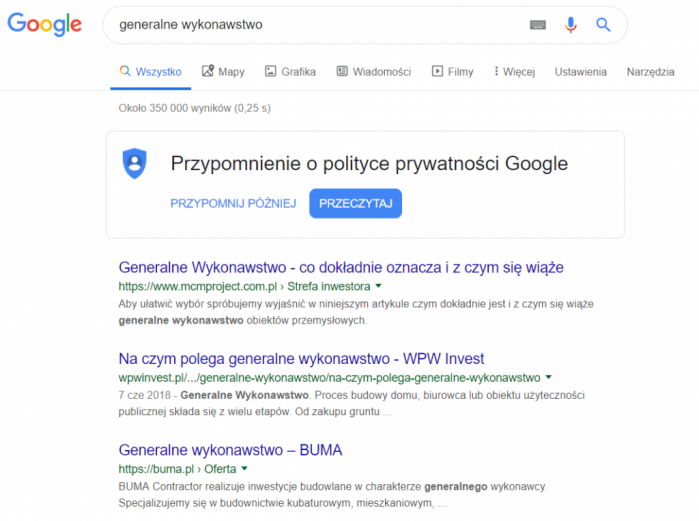This screenshot has width=699, height=521.
Task: Click the Grafika image icon
Action: (270, 72)
